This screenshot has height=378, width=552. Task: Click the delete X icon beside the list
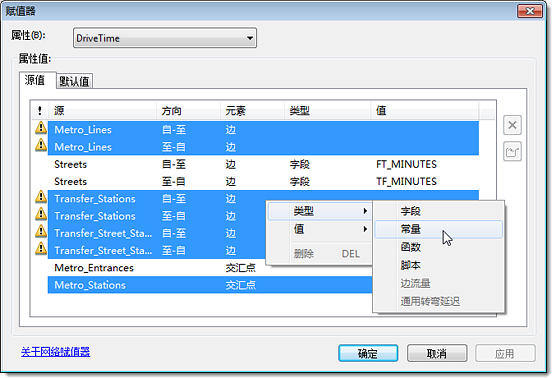coord(512,125)
